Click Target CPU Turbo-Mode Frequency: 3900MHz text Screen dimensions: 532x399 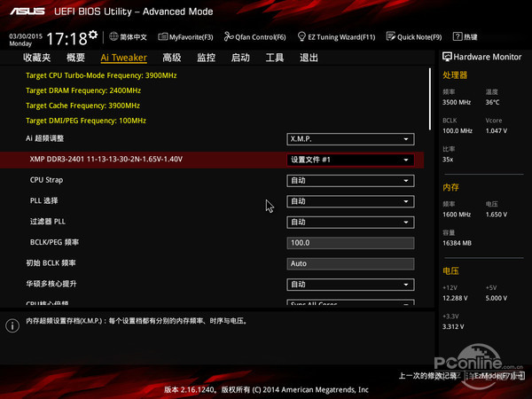tap(101, 75)
